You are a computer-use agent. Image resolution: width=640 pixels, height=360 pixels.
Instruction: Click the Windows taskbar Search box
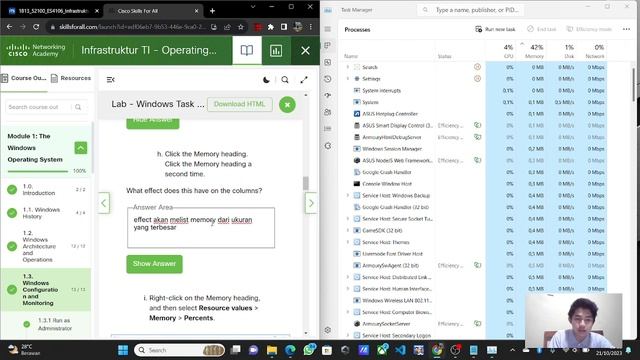click(180, 350)
